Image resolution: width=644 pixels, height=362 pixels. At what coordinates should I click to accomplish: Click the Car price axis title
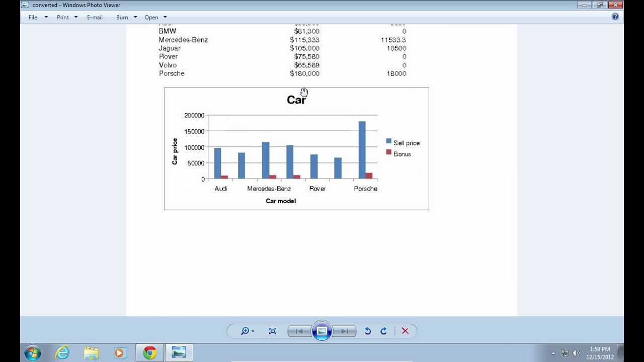point(175,151)
